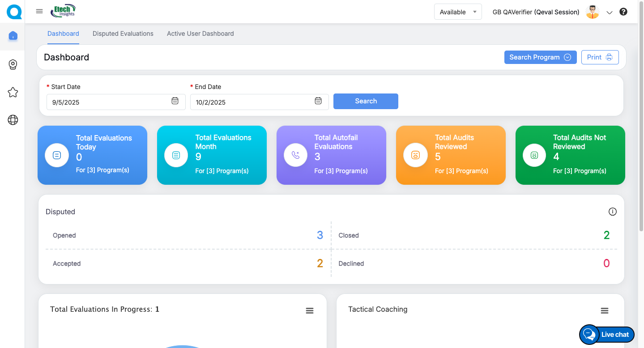Click the star icon in sidebar
This screenshot has width=644, height=348.
click(x=13, y=92)
